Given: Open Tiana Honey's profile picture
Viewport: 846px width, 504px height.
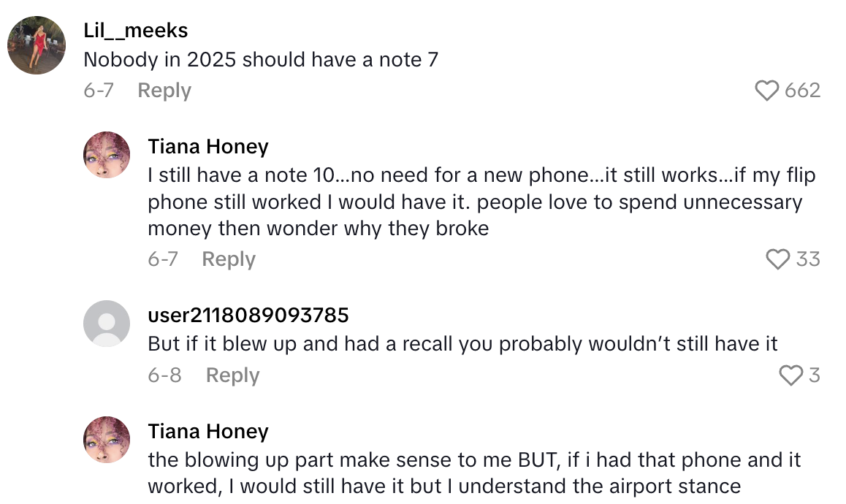Looking at the screenshot, I should [106, 155].
